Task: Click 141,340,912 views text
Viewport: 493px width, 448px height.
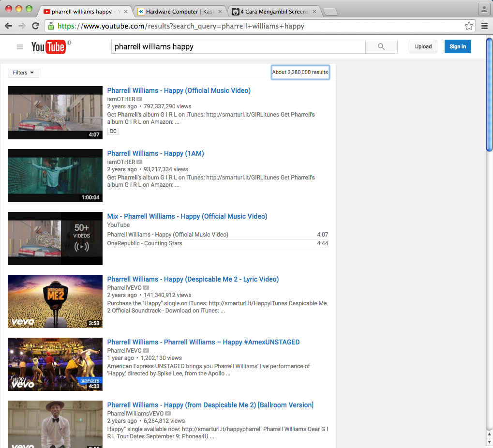Action: 167,295
